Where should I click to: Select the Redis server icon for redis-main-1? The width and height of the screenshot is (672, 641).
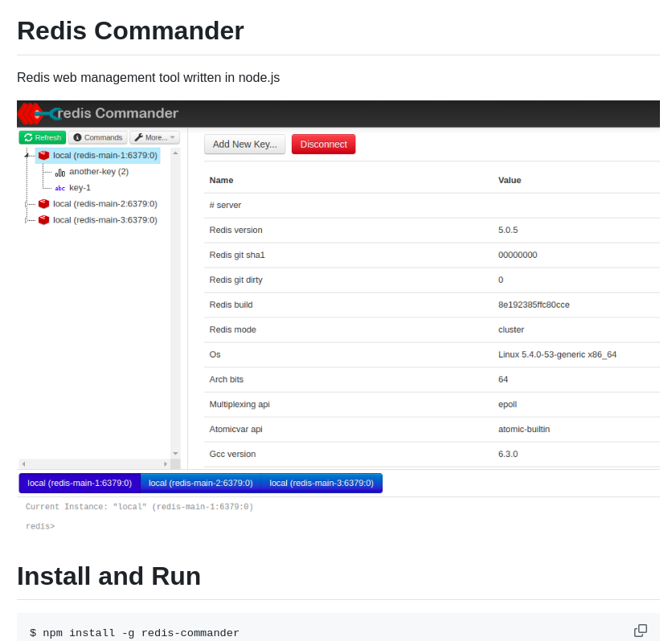click(x=43, y=155)
